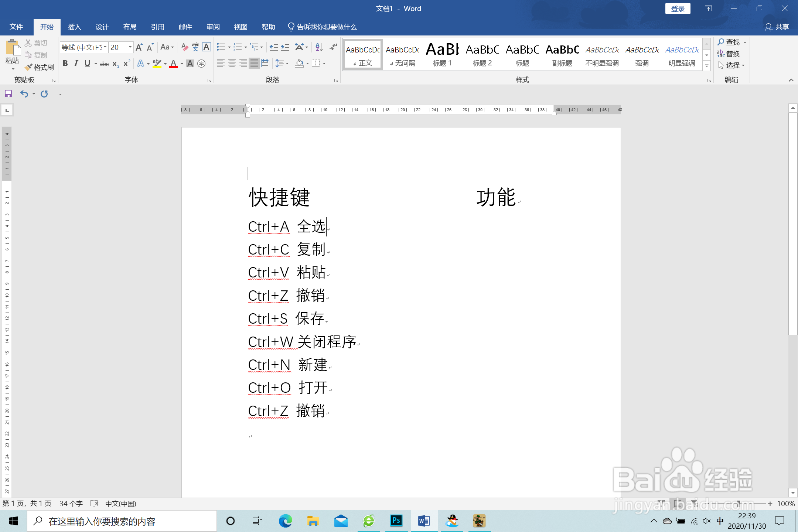Clear all formatting with the eraser icon
Viewport: 798px width, 532px height.
pyautogui.click(x=185, y=47)
